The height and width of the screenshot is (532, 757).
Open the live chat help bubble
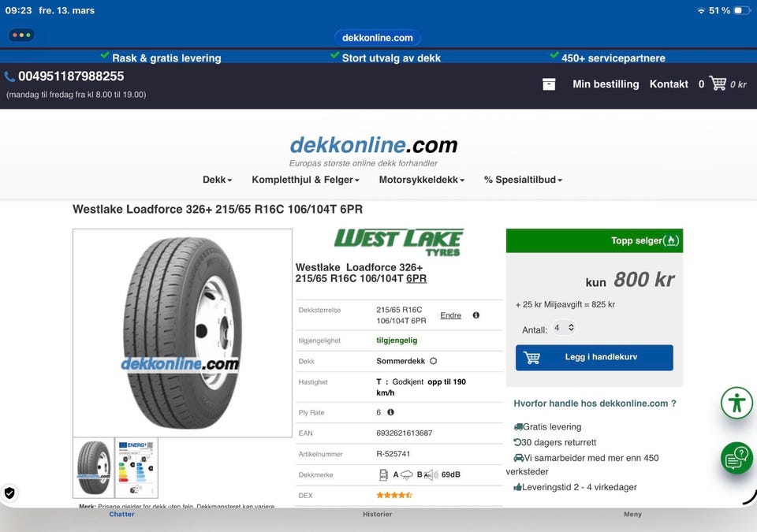coord(736,458)
